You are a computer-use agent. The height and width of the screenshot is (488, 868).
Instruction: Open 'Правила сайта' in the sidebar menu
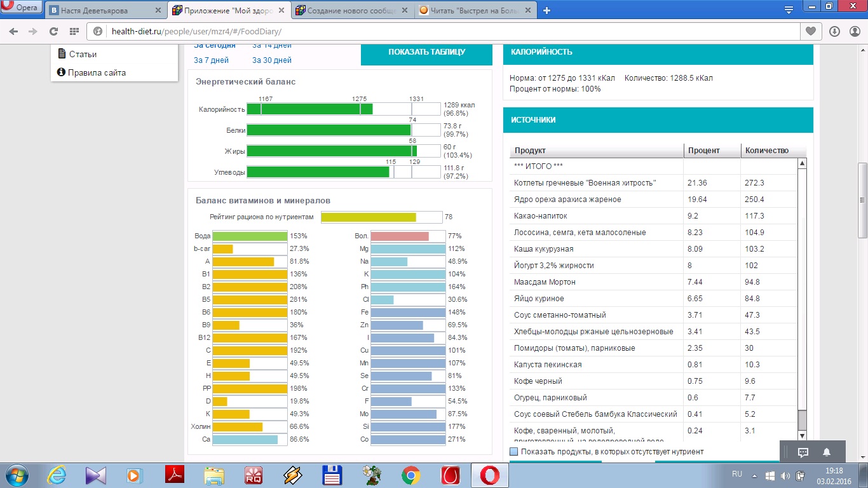click(x=97, y=72)
